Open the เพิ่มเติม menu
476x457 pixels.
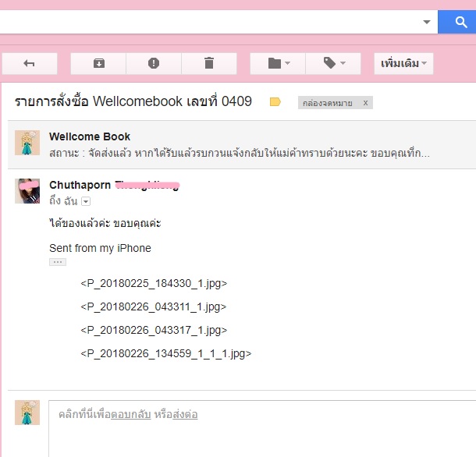click(x=403, y=63)
